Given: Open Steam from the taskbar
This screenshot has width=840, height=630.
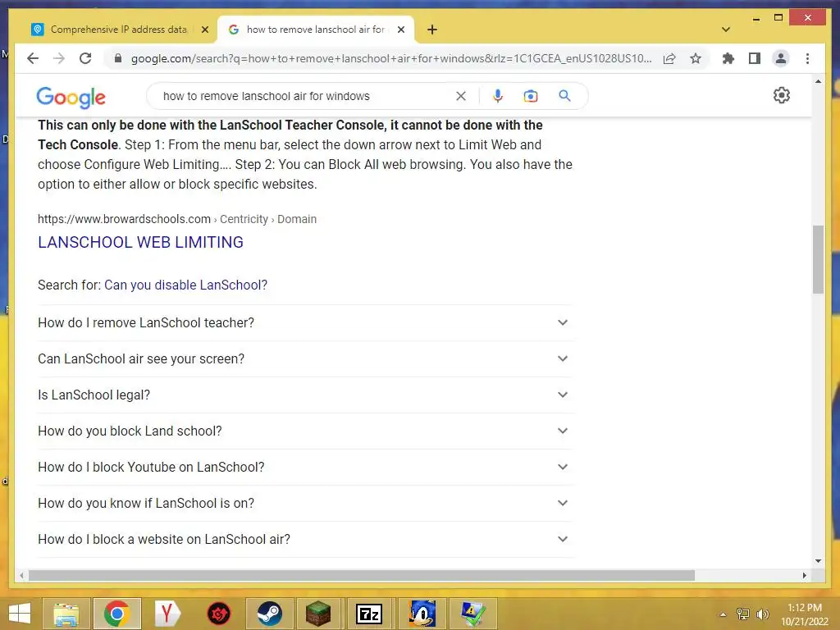Looking at the screenshot, I should pyautogui.click(x=269, y=614).
